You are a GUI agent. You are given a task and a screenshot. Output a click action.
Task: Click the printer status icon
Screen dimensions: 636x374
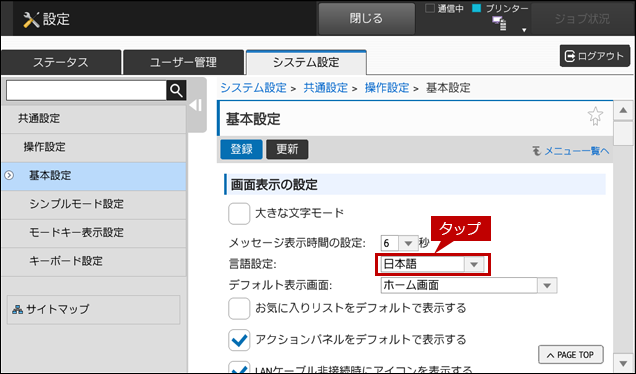click(x=499, y=23)
